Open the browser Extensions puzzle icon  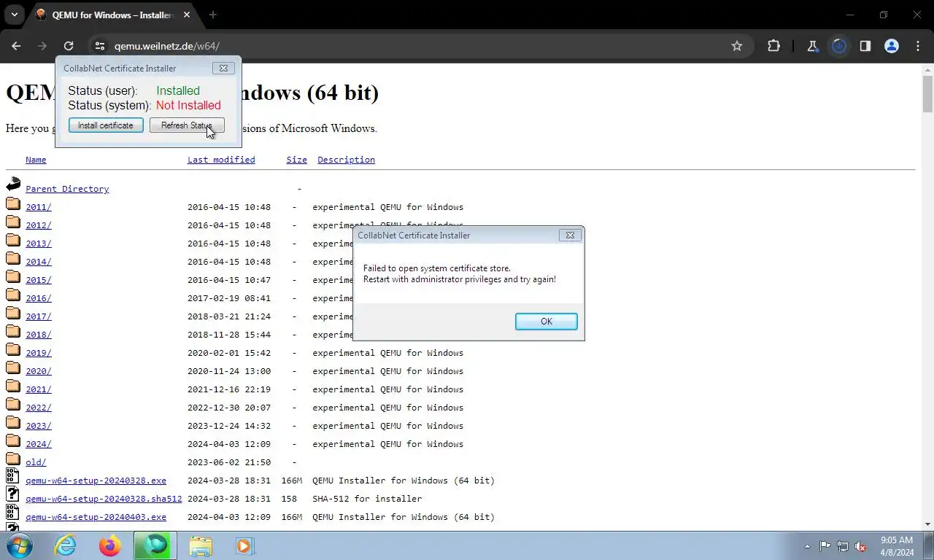pos(773,46)
